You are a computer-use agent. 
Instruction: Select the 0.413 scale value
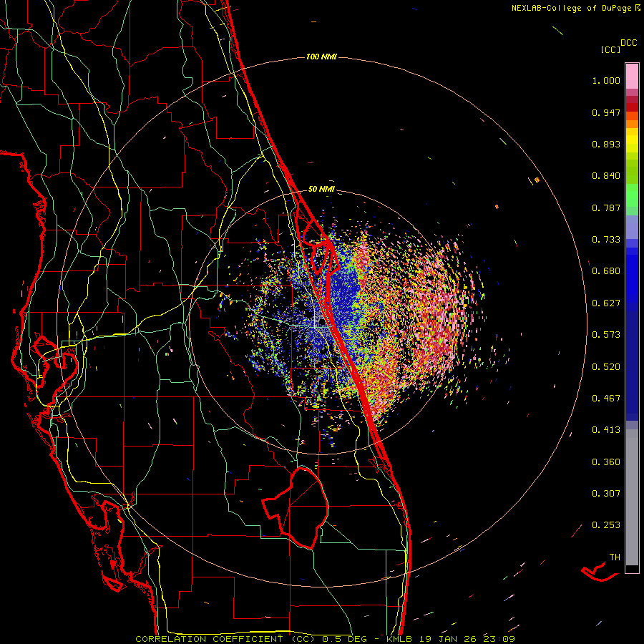(x=606, y=430)
